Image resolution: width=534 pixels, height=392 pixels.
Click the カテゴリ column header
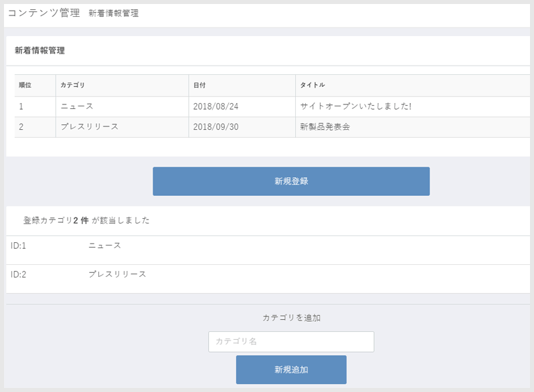(72, 85)
